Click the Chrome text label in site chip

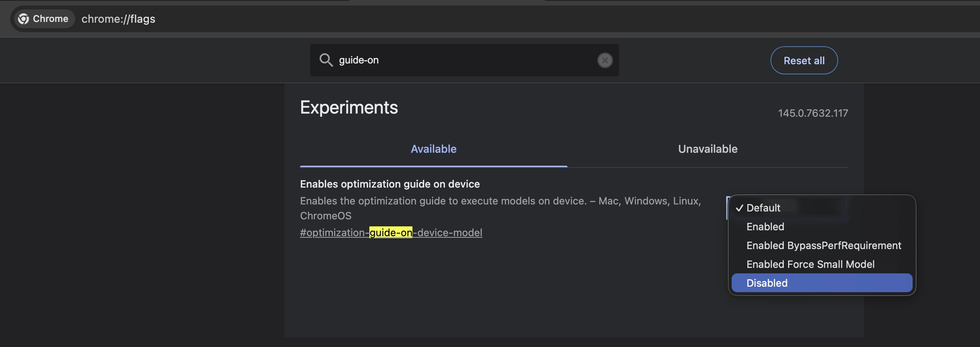click(51, 19)
